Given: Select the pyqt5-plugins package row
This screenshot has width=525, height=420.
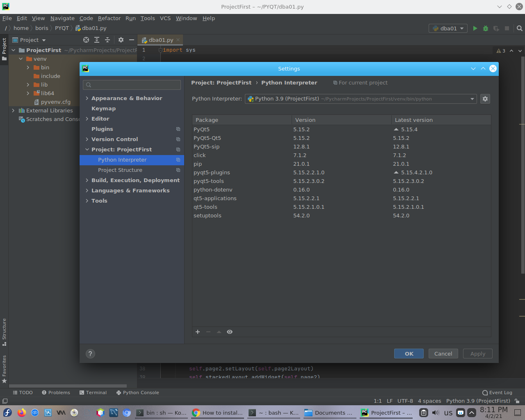Looking at the screenshot, I should pos(341,173).
